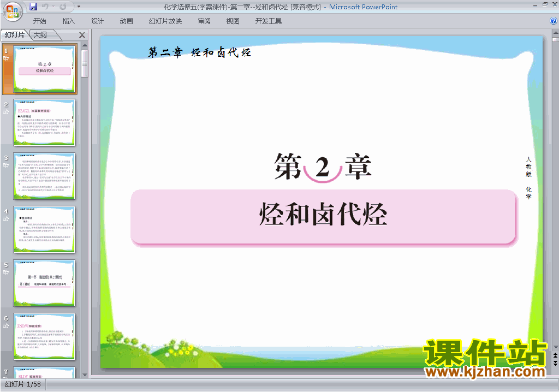
Task: Minimize the PowerPoint window
Action: pyautogui.click(x=535, y=5)
